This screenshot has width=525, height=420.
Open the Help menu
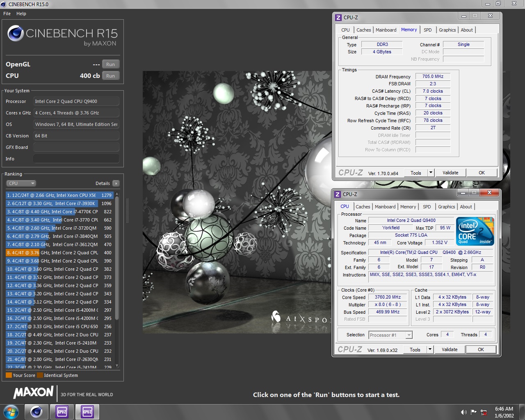[x=21, y=14]
